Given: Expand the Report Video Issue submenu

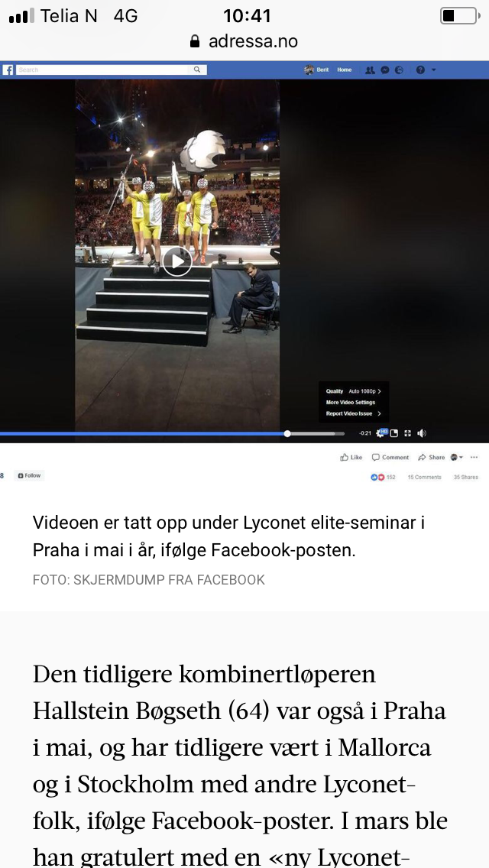Looking at the screenshot, I should click(x=353, y=413).
